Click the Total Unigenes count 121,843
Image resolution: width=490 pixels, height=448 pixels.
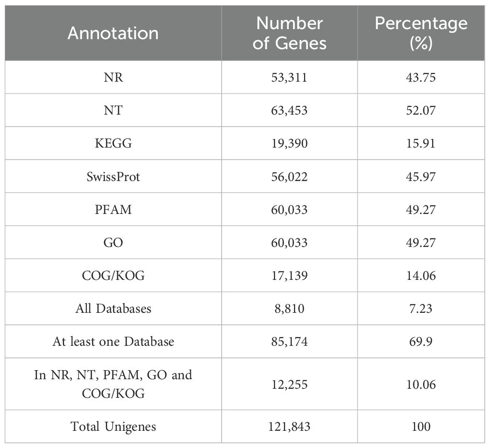coord(289,426)
